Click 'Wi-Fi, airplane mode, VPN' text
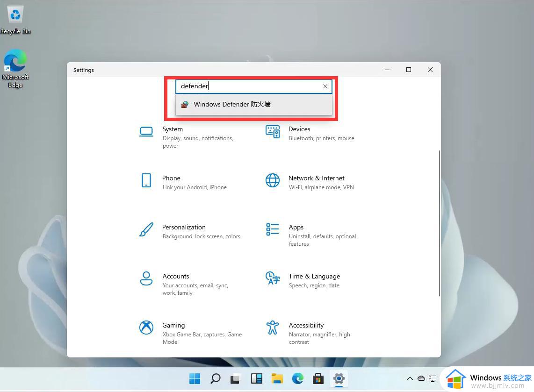534x392 pixels. tap(321, 187)
